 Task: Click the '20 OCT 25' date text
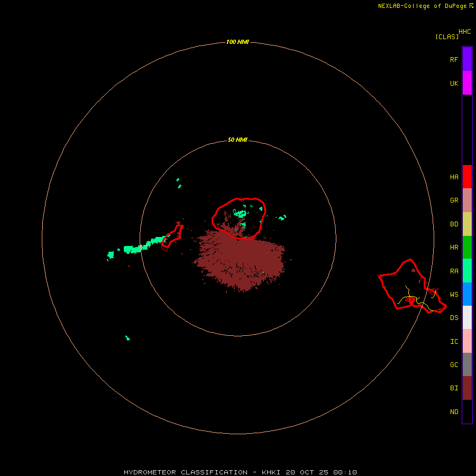coord(307,472)
